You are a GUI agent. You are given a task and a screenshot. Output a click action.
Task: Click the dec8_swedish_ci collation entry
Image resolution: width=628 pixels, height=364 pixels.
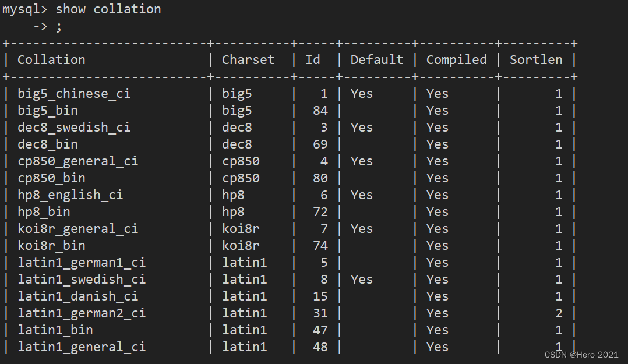pyautogui.click(x=74, y=128)
